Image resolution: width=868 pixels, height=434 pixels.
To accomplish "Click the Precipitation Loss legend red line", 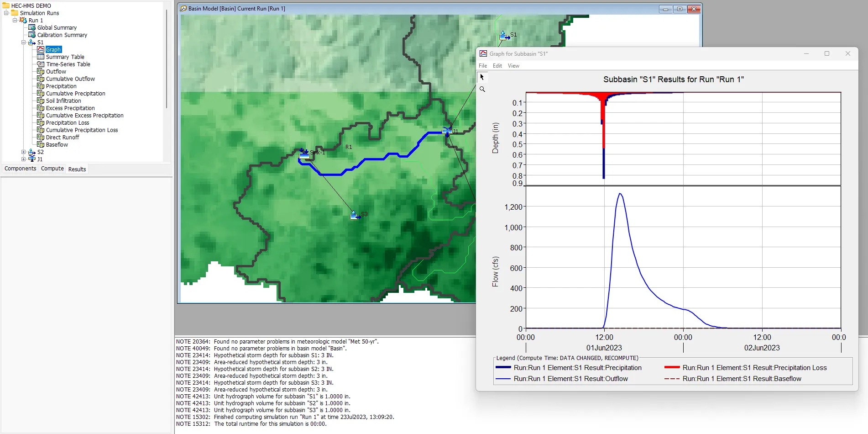I will coord(672,367).
